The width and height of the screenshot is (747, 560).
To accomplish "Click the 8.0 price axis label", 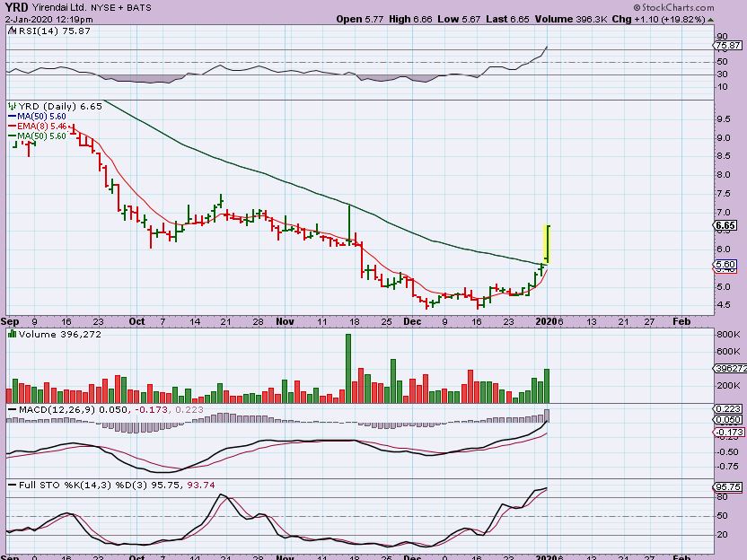I will [723, 174].
